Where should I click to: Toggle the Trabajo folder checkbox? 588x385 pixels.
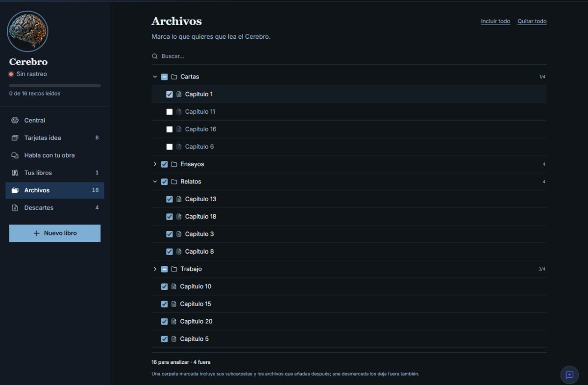pyautogui.click(x=165, y=269)
